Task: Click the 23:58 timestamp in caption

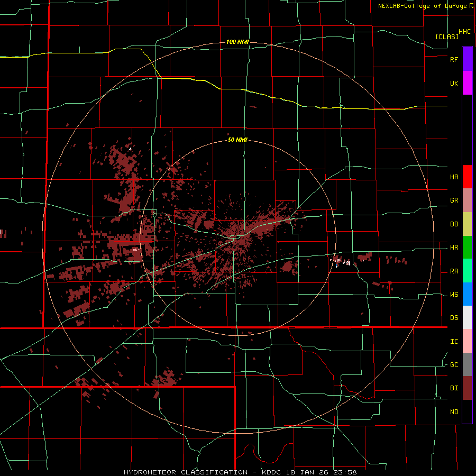Action: point(346,472)
